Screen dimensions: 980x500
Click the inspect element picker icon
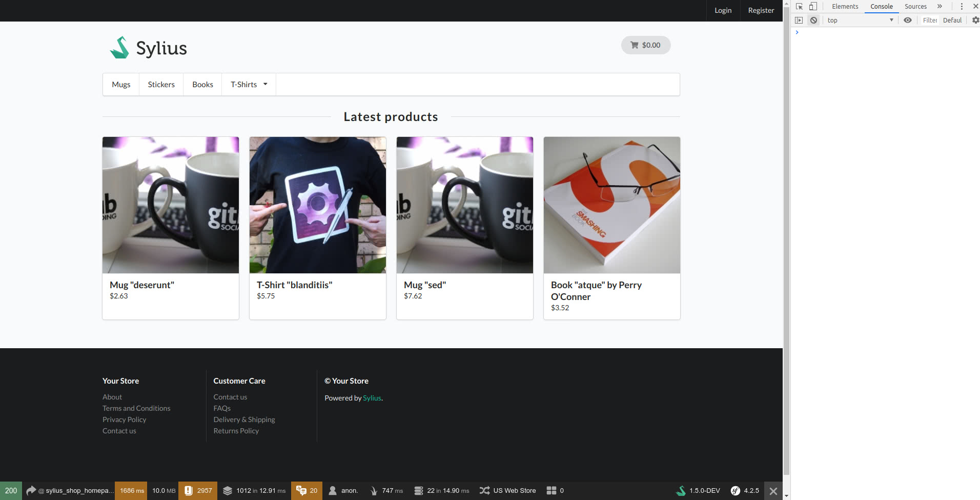pos(799,7)
